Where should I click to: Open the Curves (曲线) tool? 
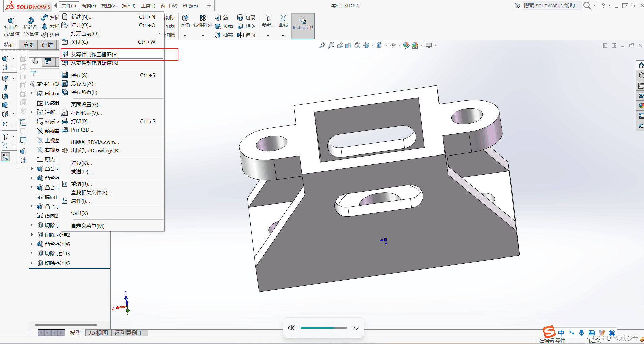point(283,21)
